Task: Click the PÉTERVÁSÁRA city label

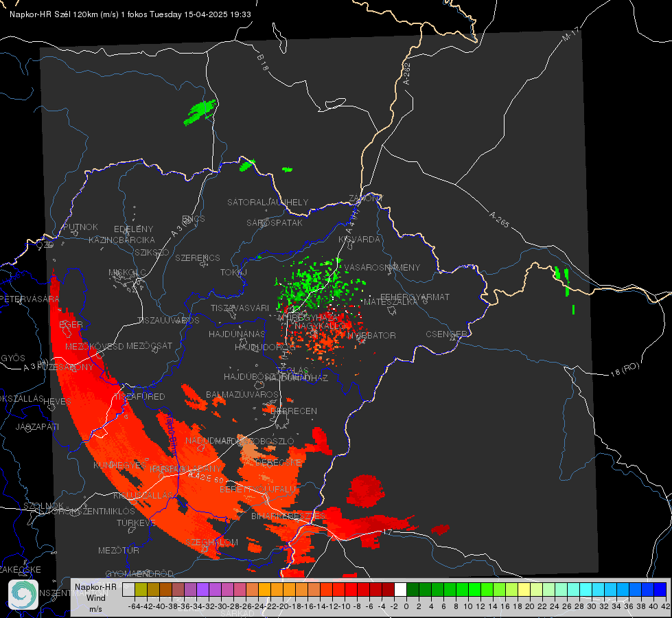Action: coord(29,299)
